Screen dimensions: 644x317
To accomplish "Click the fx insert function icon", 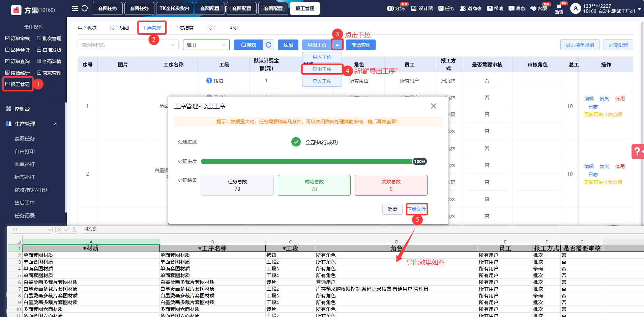I will (75, 230).
